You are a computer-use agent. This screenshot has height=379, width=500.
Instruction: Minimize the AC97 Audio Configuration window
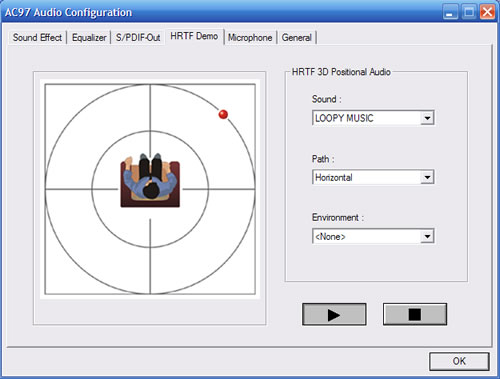[x=451, y=12]
